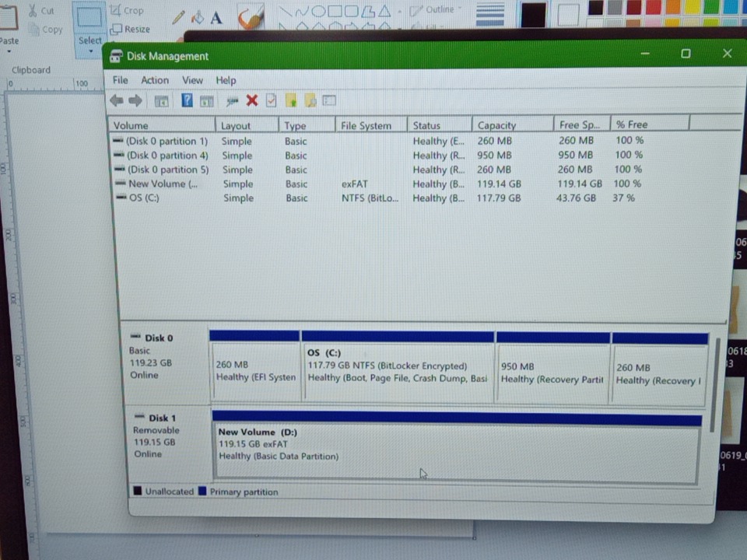Screen dimensions: 747x560
Task: Open the File menu in Disk Management
Action: 120,80
